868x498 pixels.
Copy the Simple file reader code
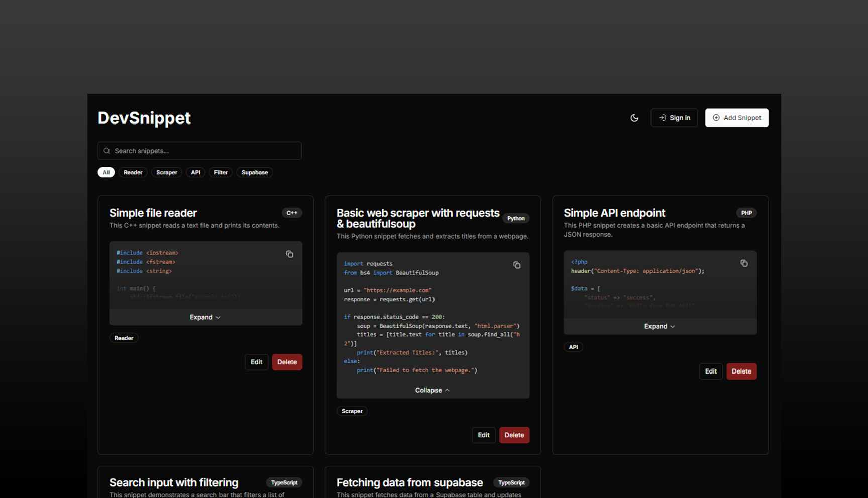coord(290,254)
